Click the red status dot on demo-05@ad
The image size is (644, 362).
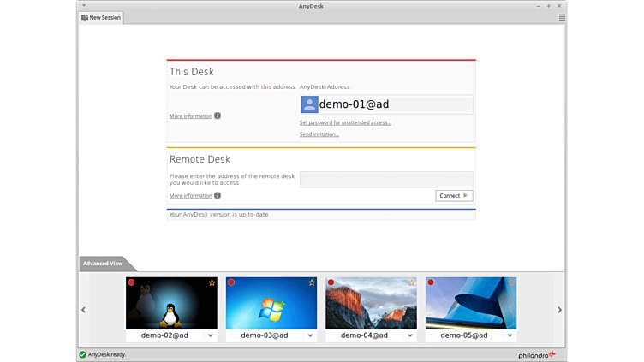pyautogui.click(x=431, y=282)
